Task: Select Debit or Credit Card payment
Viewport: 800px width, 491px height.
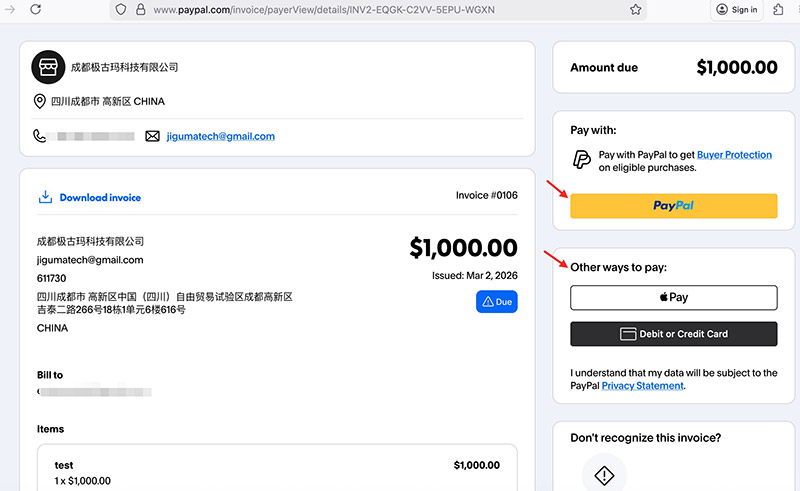Action: coord(673,334)
